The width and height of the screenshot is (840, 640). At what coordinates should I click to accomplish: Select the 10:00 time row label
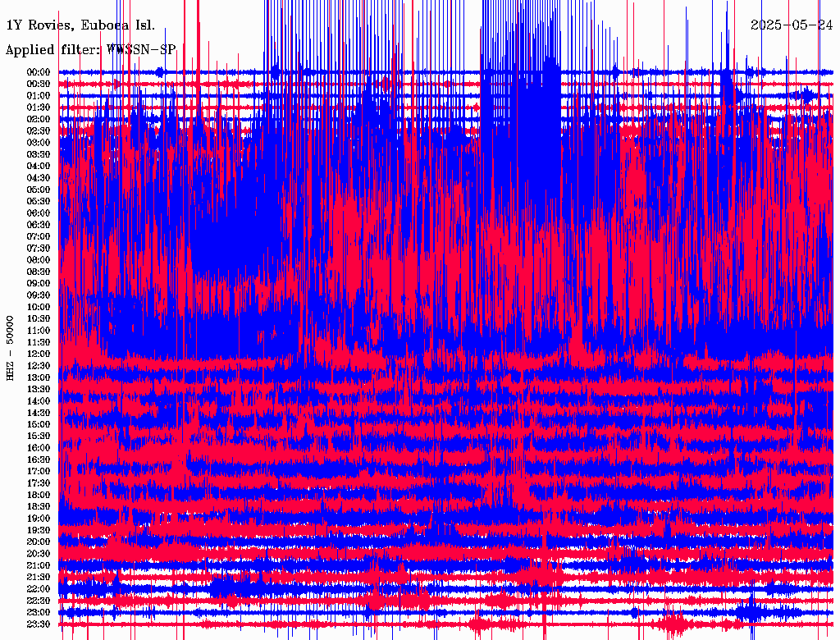[39, 307]
